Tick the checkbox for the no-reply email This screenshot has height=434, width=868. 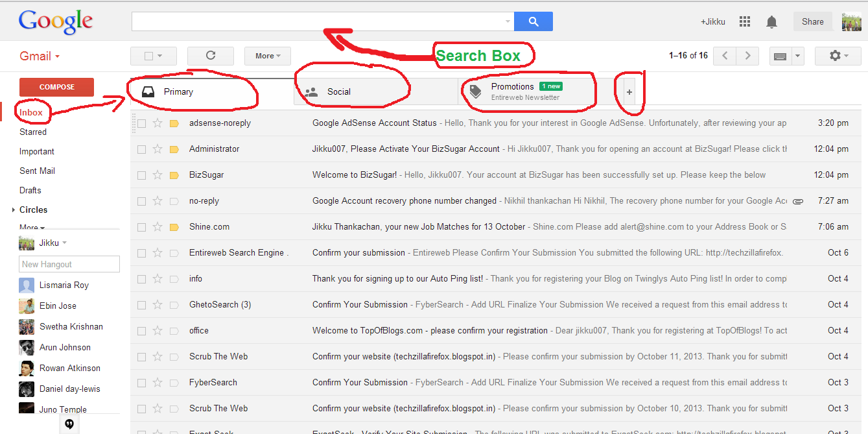(141, 201)
